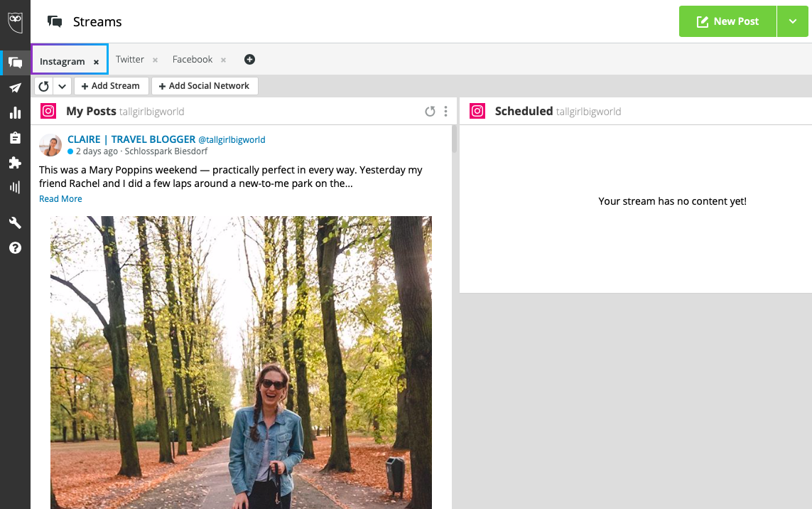Close the Twitter tab

tap(155, 60)
